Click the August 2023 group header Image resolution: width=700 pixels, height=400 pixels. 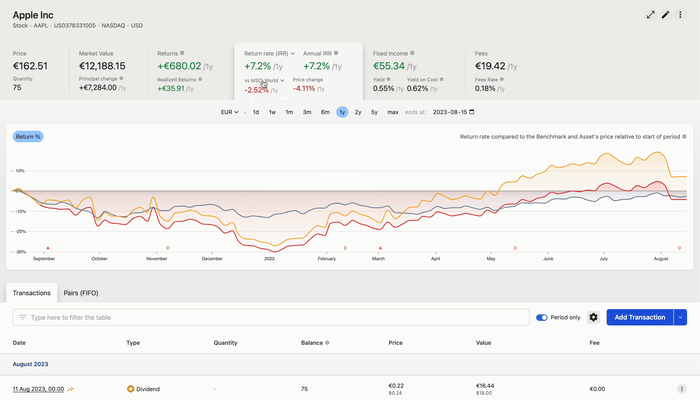click(x=30, y=364)
